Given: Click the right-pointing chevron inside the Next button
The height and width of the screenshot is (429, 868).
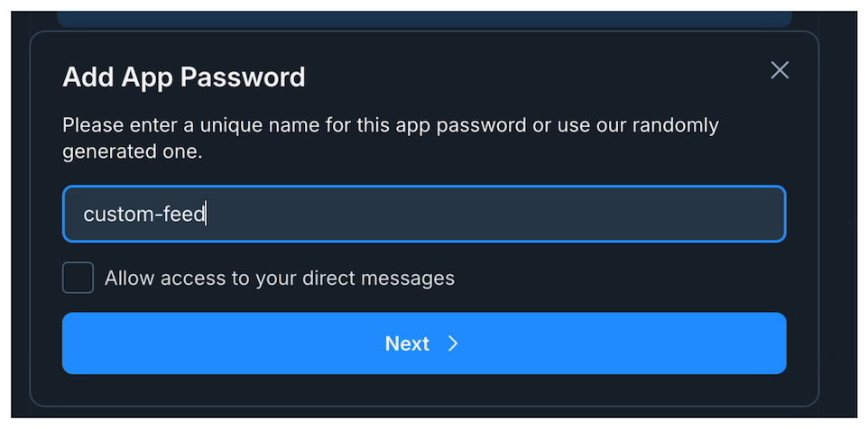Looking at the screenshot, I should (453, 343).
